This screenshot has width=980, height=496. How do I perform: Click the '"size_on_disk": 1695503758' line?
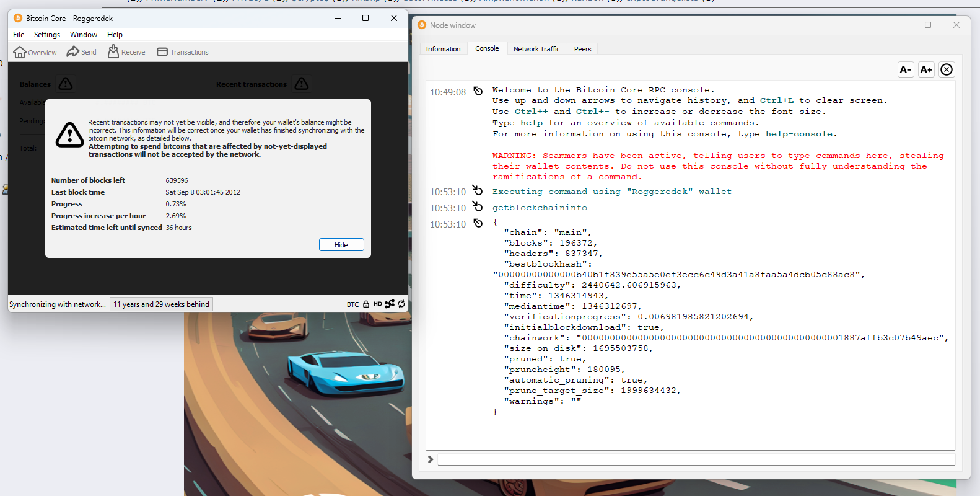(x=579, y=348)
